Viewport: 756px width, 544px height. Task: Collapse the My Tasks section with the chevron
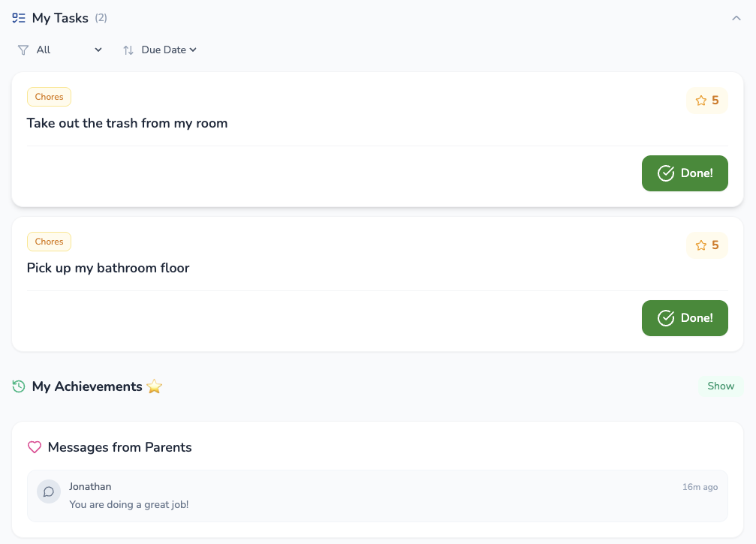736,17
